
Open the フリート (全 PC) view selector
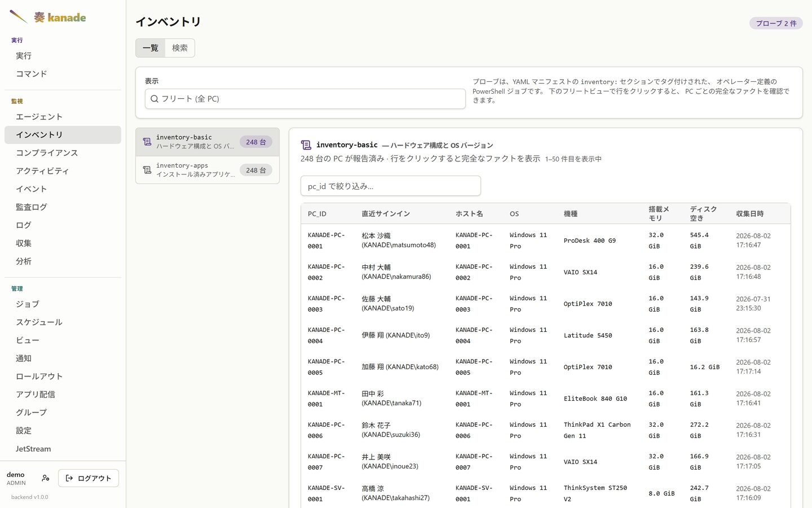(x=305, y=99)
